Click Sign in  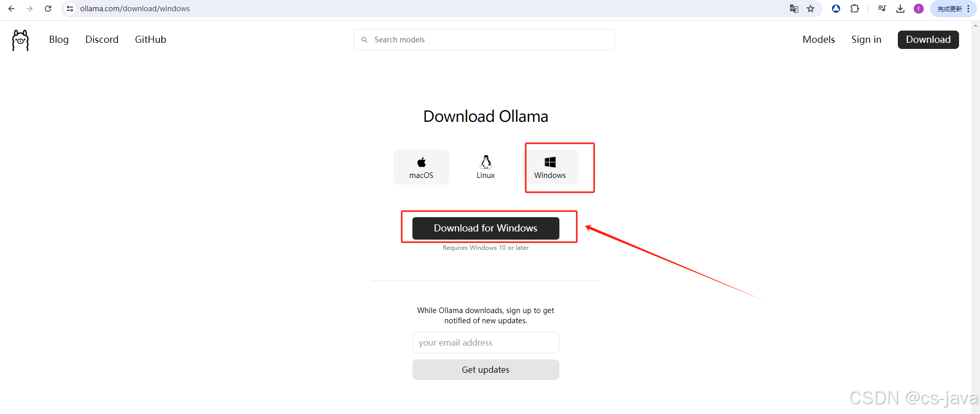(866, 40)
